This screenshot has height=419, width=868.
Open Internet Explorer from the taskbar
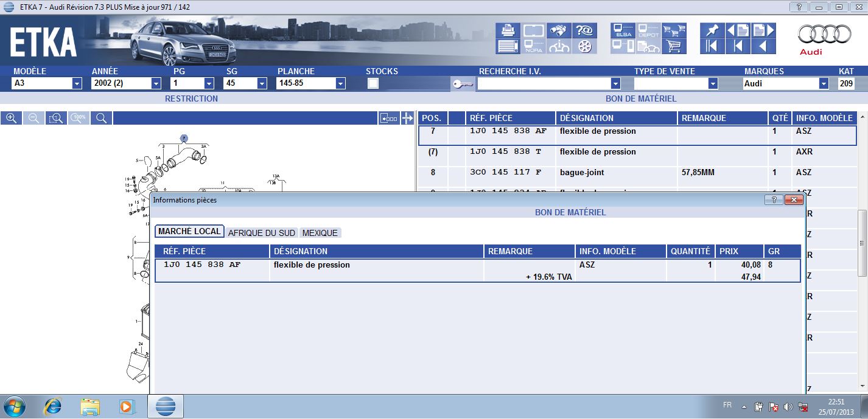point(54,406)
